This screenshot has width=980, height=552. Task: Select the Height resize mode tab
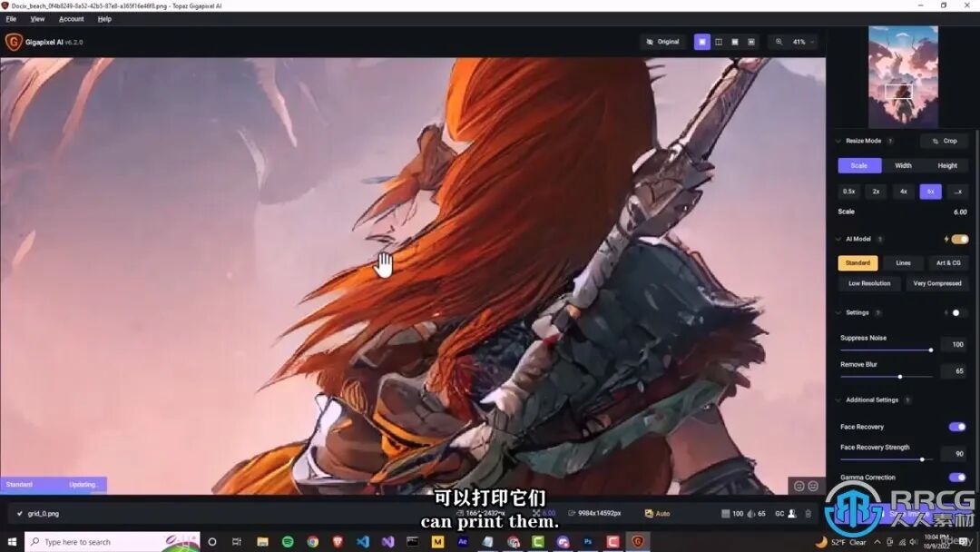tap(947, 165)
